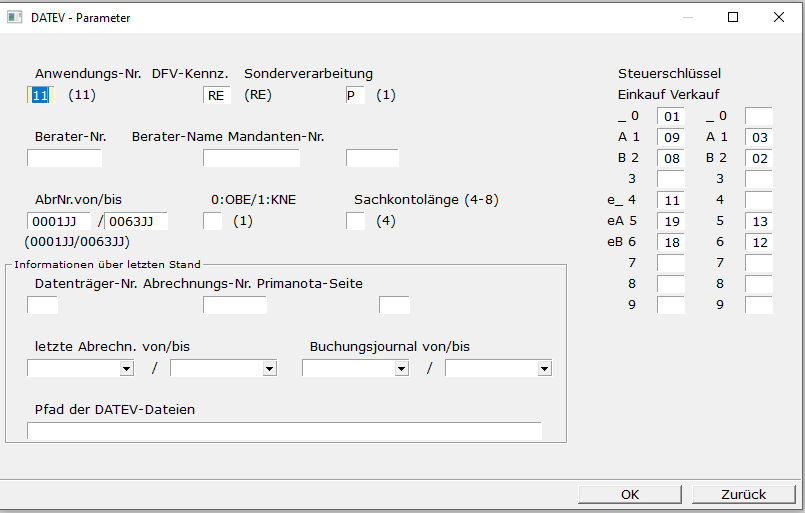This screenshot has width=805, height=513.
Task: Focus the Berater-Nr. input field
Action: pyautogui.click(x=64, y=158)
